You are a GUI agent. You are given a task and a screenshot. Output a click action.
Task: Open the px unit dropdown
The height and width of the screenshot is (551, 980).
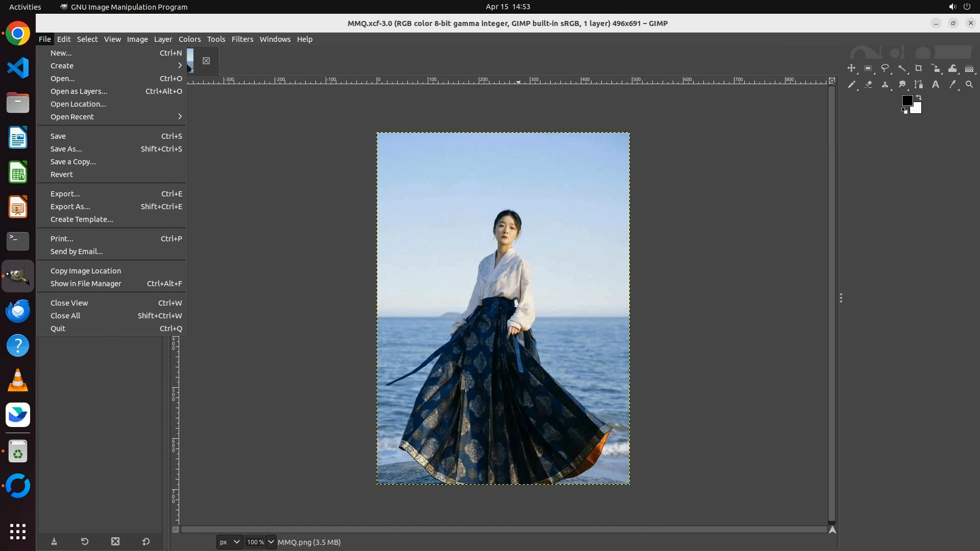click(x=229, y=542)
